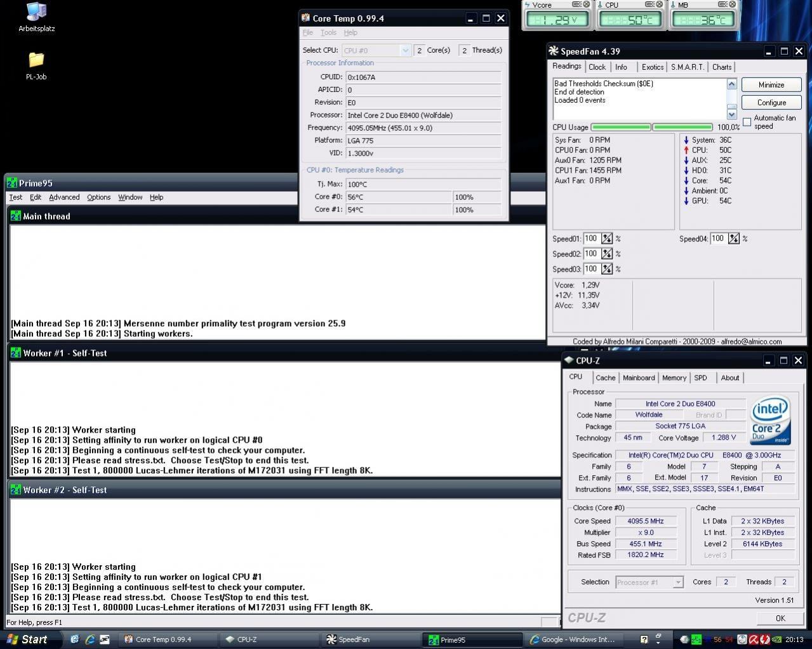Switch to the Clock tab in SpeedFan
Viewport: 812px width, 649px height.
tap(597, 67)
